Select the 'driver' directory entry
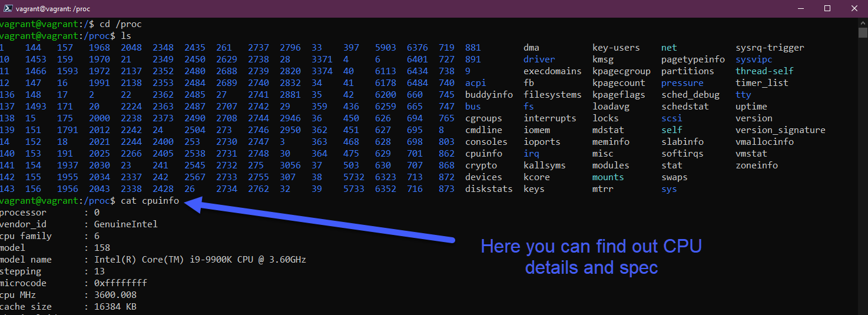The height and width of the screenshot is (315, 868). coord(539,59)
